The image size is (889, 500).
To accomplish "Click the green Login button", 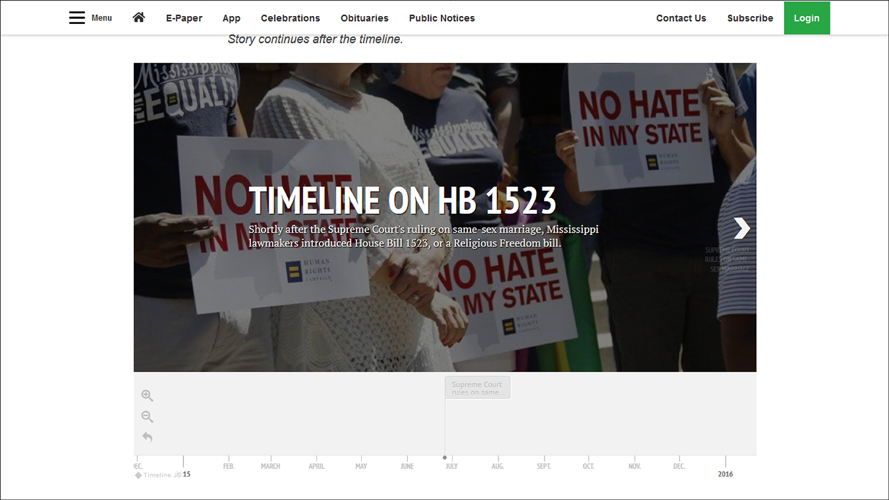I will pos(807,18).
